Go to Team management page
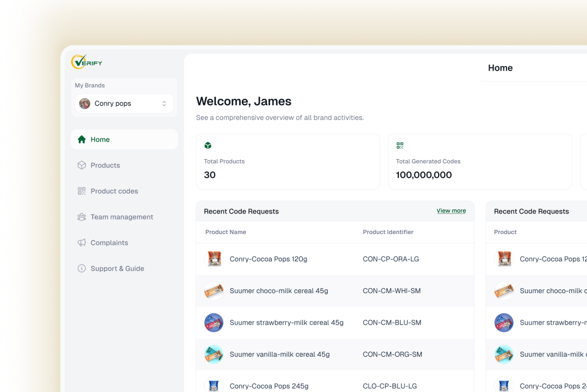 [122, 217]
